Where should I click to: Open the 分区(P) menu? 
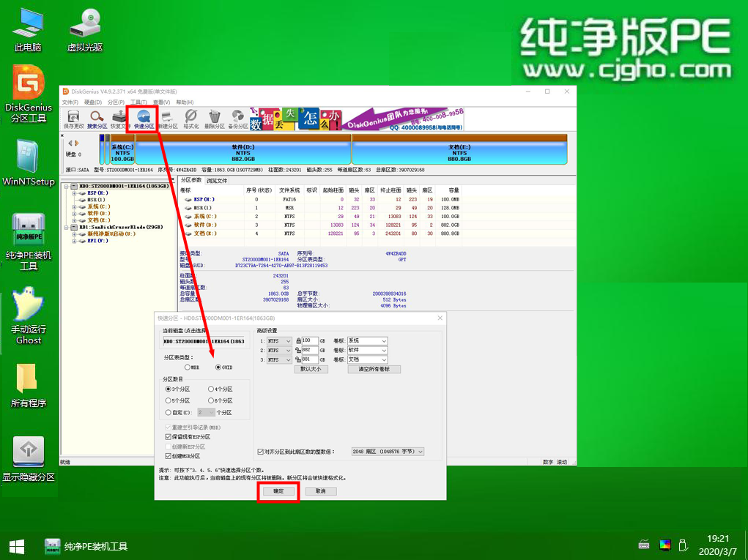tap(116, 102)
